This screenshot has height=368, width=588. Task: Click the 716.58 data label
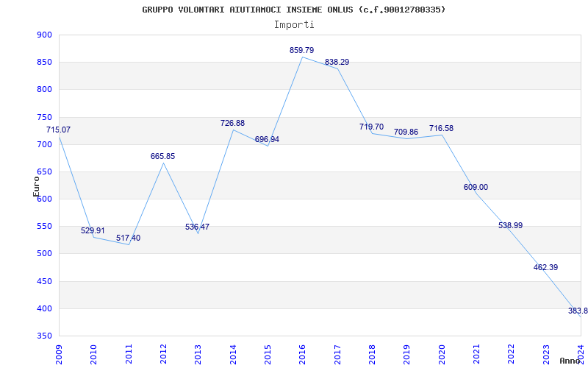point(442,128)
